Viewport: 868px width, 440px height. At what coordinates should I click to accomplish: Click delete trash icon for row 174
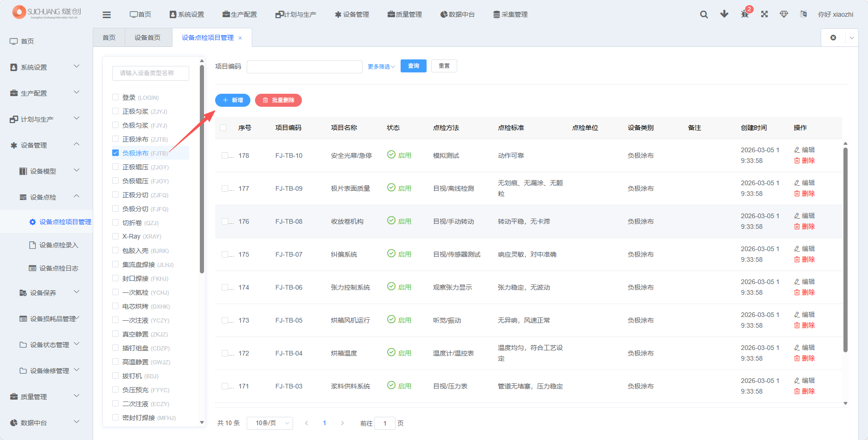[797, 292]
